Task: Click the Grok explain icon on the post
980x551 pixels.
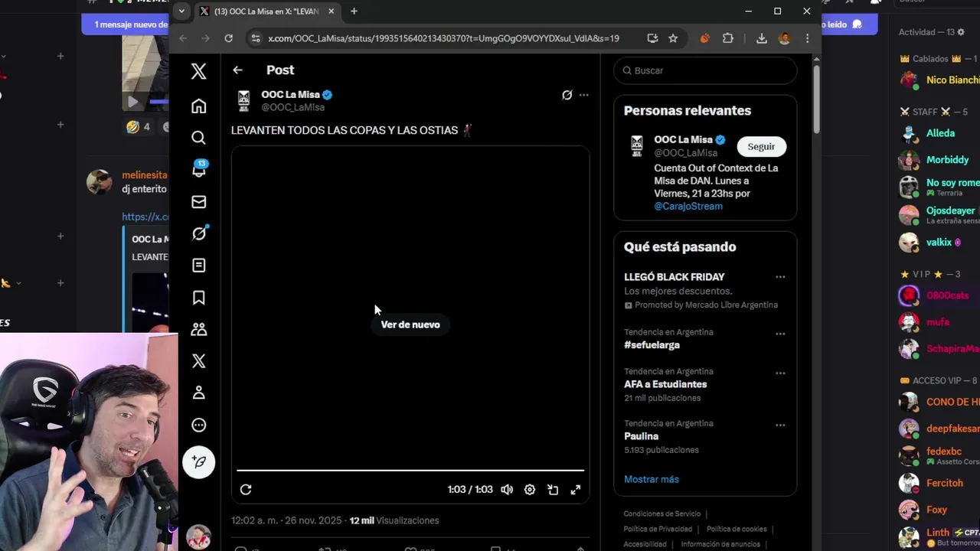Action: click(567, 95)
